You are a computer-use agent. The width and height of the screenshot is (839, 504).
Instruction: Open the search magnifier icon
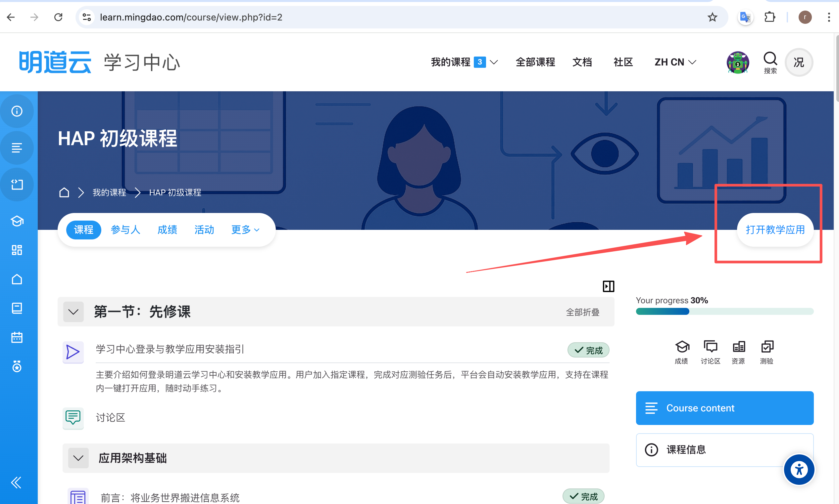(770, 59)
